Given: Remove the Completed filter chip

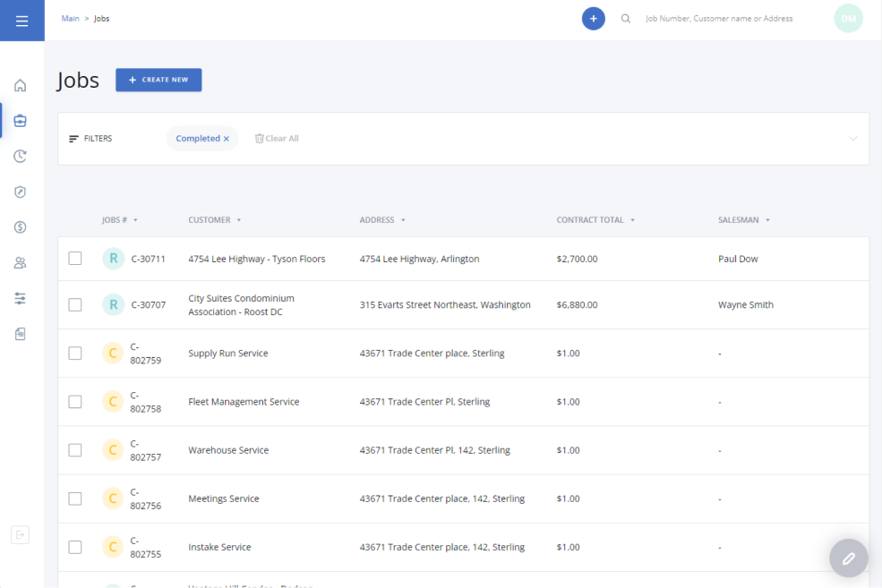Looking at the screenshot, I should pos(227,139).
